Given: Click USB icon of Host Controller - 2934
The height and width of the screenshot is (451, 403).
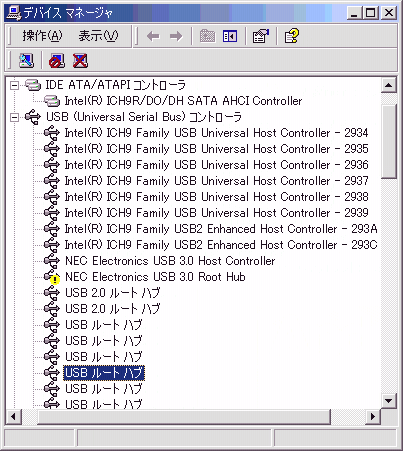Looking at the screenshot, I should tap(52, 133).
